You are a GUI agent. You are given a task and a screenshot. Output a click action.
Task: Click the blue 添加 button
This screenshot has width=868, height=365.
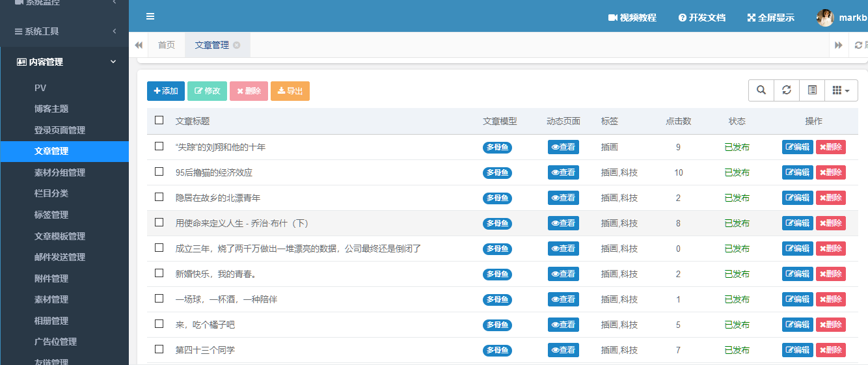click(166, 91)
